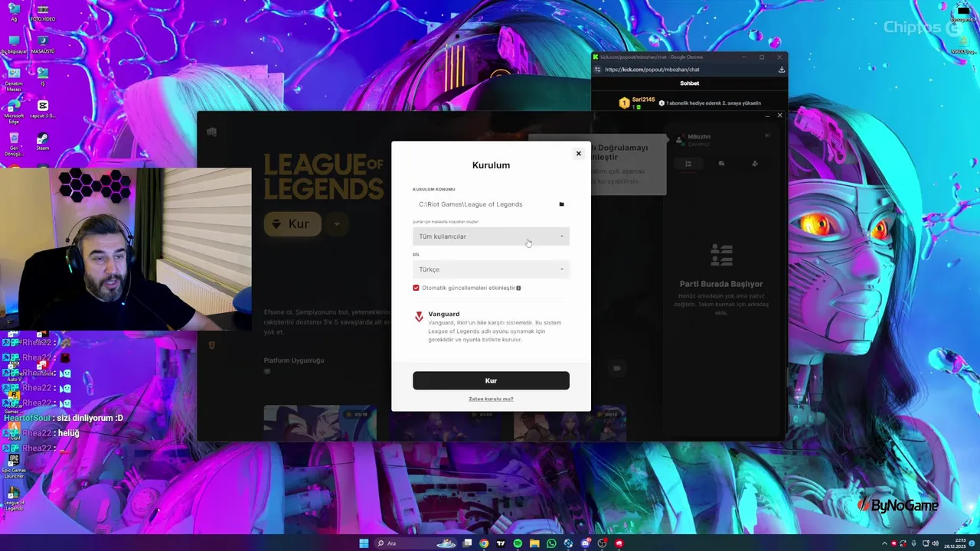
Task: Open Google Chrome from the taskbar
Action: 484,543
